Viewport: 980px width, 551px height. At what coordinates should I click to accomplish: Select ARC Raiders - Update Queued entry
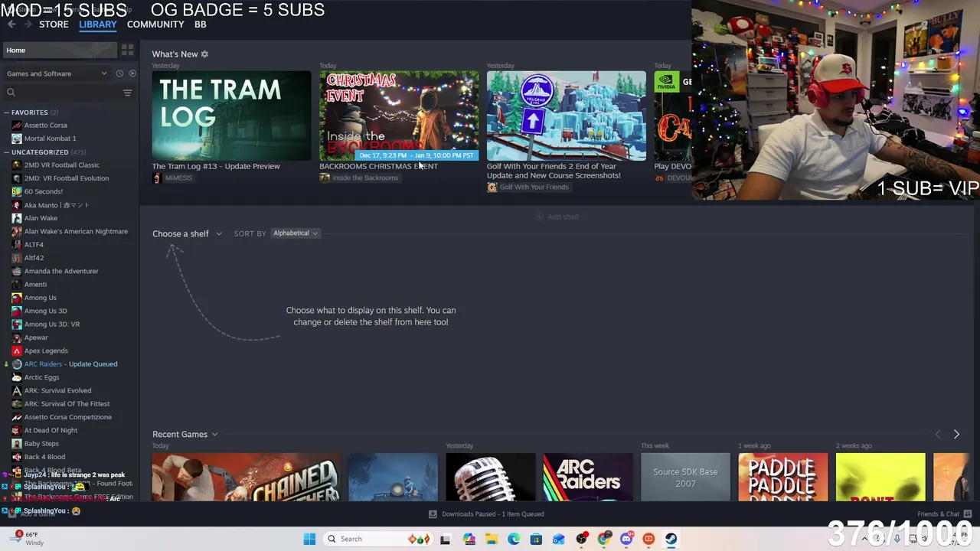pyautogui.click(x=70, y=364)
